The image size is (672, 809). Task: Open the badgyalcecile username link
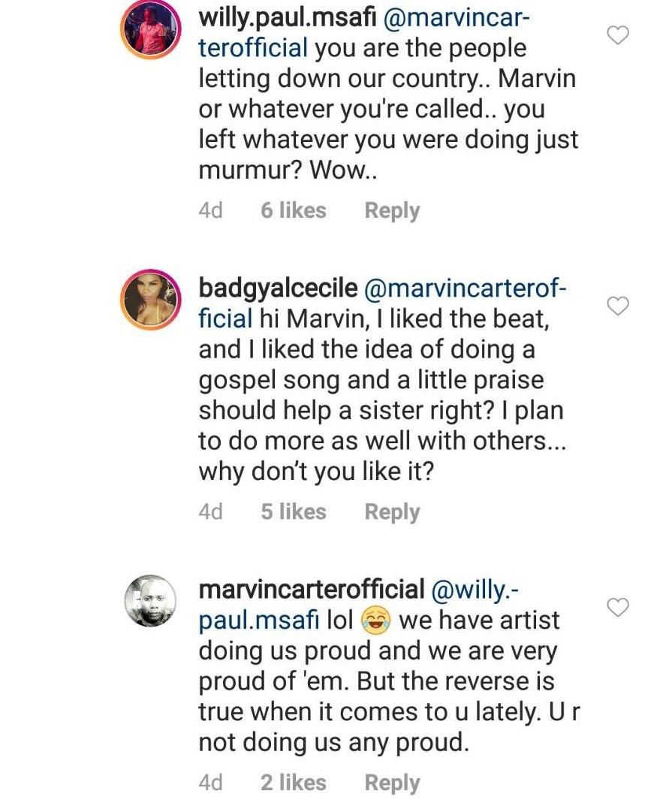point(276,289)
